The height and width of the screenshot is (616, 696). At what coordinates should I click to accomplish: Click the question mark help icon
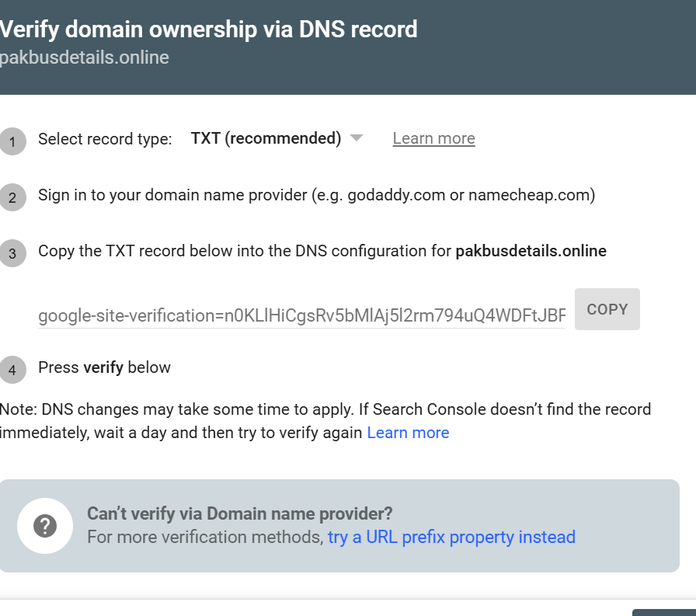pyautogui.click(x=45, y=526)
